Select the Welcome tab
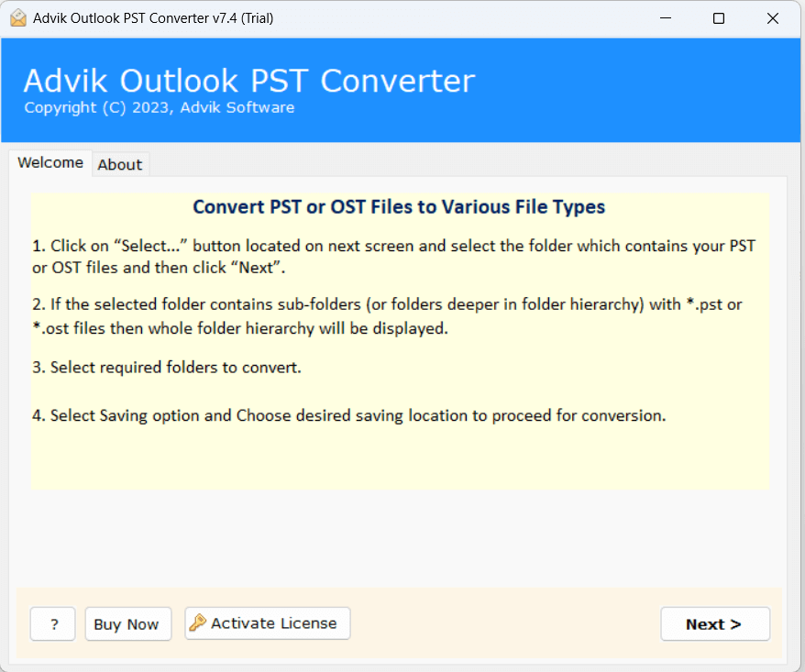Screen dimensions: 805x672 (50, 163)
